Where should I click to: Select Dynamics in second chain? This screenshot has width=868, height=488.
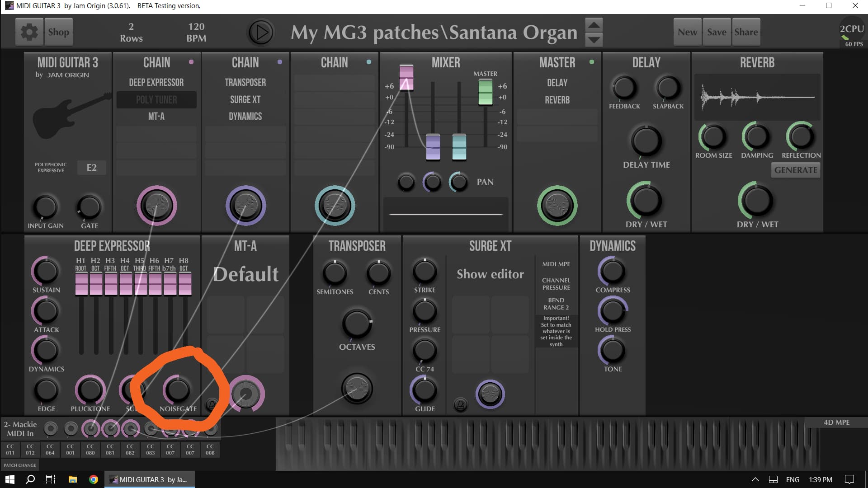pyautogui.click(x=245, y=117)
